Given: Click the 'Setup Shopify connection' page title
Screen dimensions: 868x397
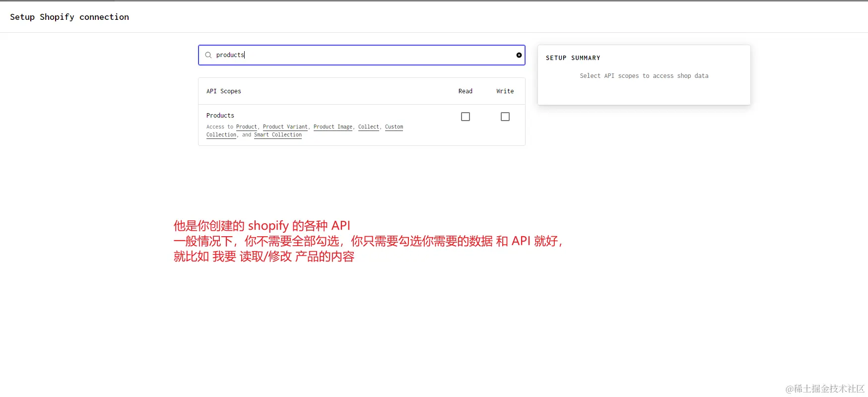Looking at the screenshot, I should [x=69, y=17].
